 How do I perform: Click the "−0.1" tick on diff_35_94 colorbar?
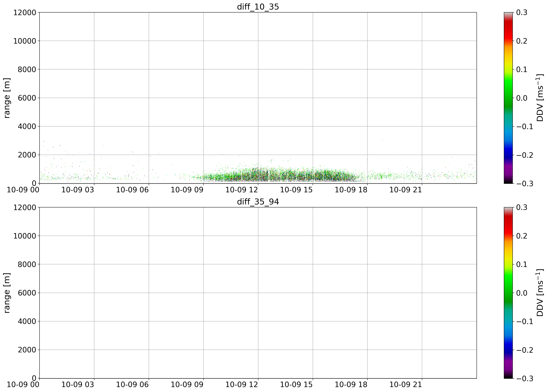[x=525, y=321]
